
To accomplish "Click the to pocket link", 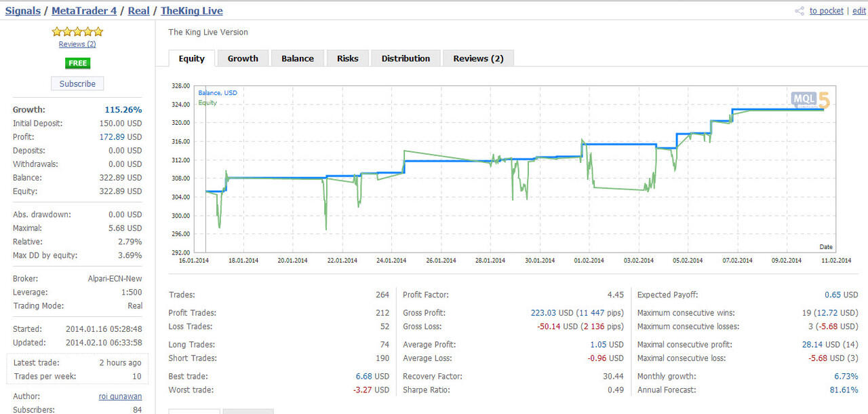I will coord(827,11).
